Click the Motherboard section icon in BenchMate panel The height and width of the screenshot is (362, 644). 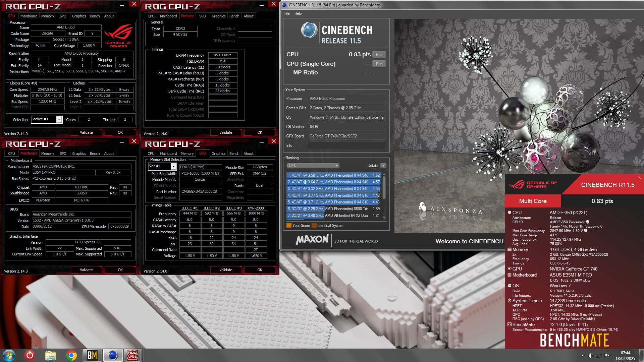pyautogui.click(x=509, y=275)
